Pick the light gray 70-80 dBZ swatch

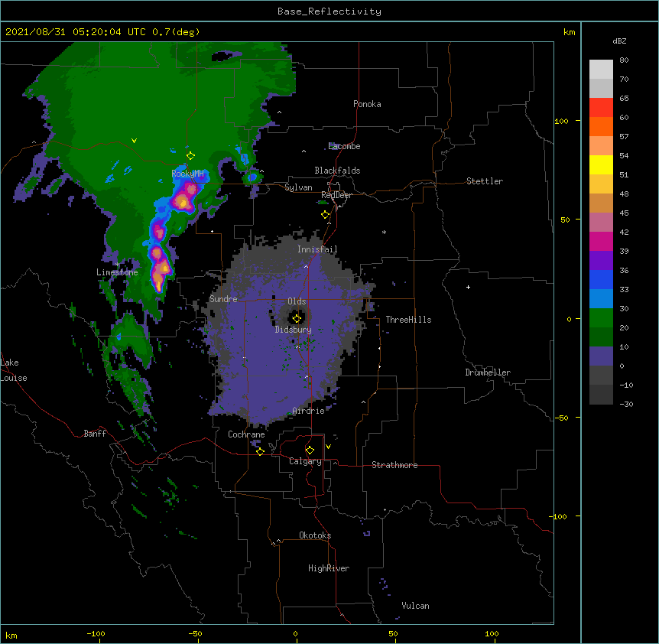pyautogui.click(x=601, y=70)
